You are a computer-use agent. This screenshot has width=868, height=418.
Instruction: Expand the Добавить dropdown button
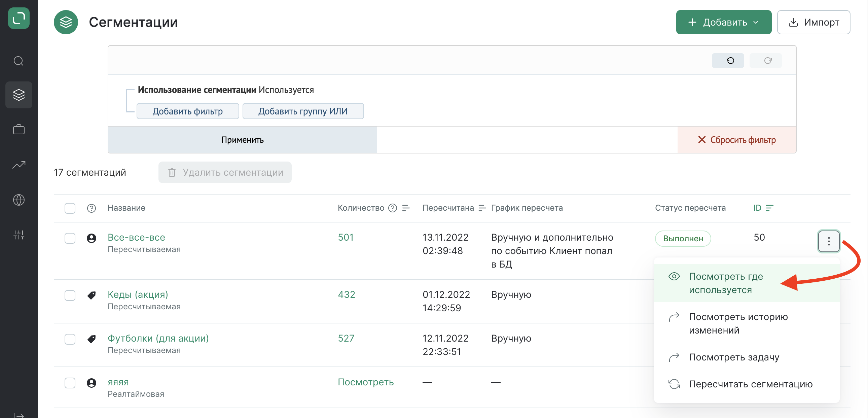(x=723, y=22)
